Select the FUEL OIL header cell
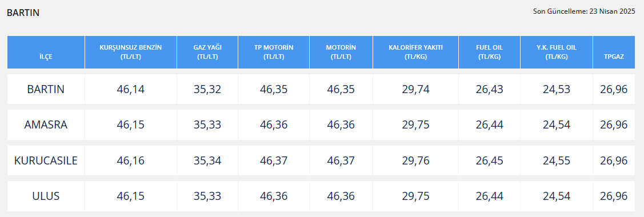Screen dimensions: 644x217 [x=489, y=52]
